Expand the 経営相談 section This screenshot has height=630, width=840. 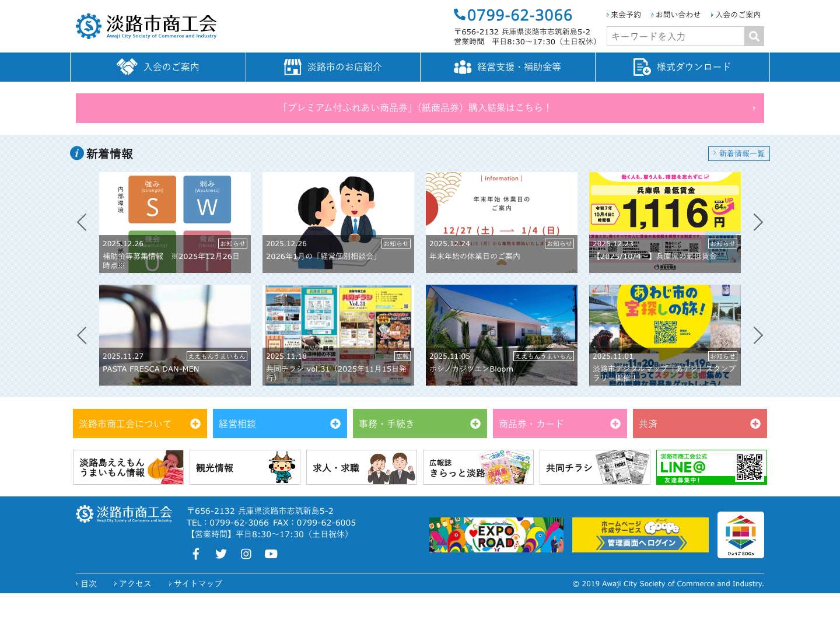279,423
